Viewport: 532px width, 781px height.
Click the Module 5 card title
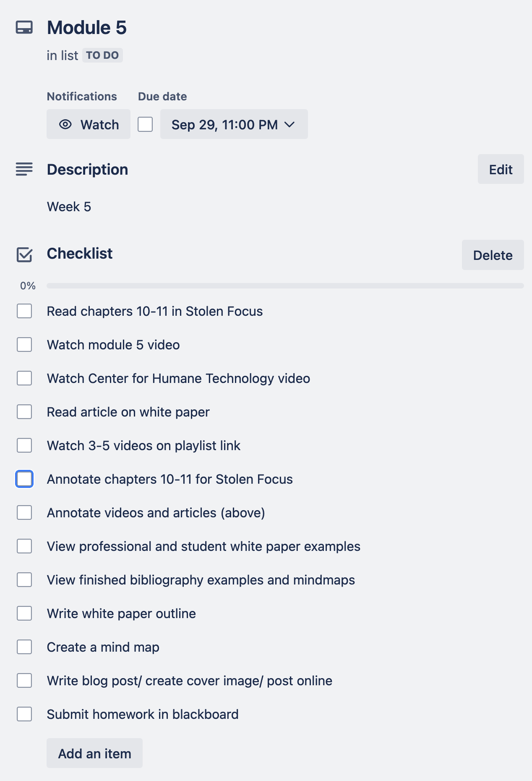[x=87, y=28]
